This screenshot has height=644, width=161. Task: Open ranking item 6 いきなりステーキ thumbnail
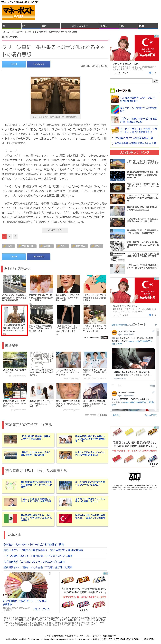[x=118, y=222]
